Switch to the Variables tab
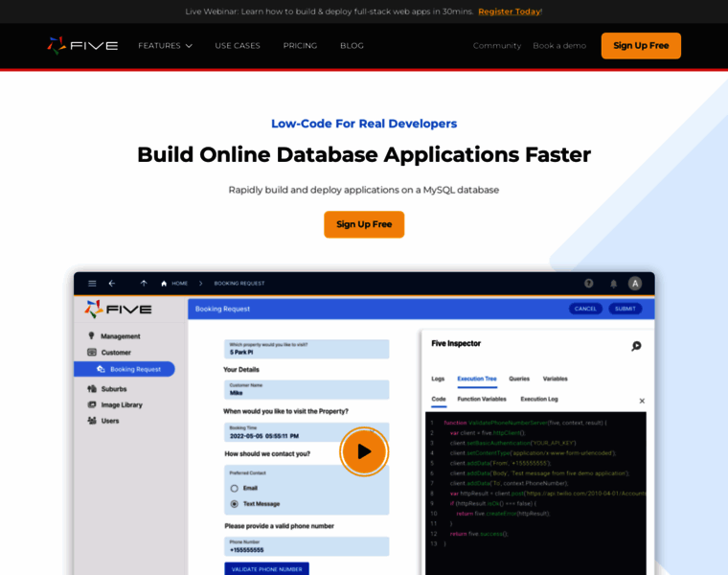The image size is (728, 575). pyautogui.click(x=555, y=379)
